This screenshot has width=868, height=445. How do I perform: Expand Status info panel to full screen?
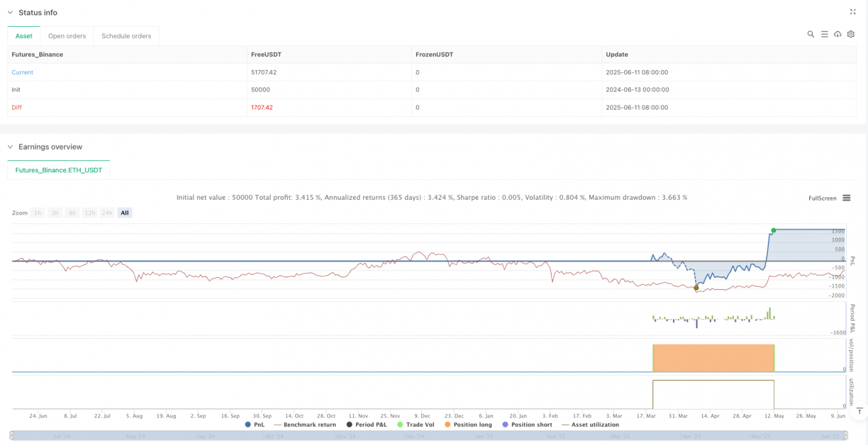pyautogui.click(x=853, y=12)
